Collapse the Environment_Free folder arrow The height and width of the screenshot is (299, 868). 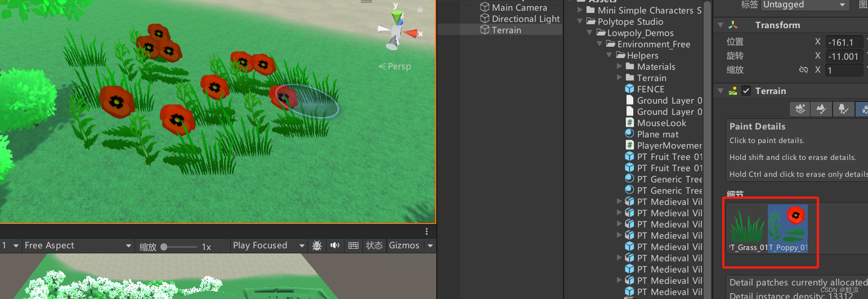point(601,44)
